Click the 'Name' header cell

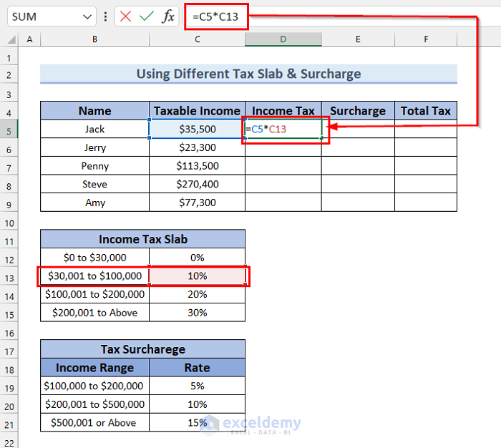click(x=95, y=111)
